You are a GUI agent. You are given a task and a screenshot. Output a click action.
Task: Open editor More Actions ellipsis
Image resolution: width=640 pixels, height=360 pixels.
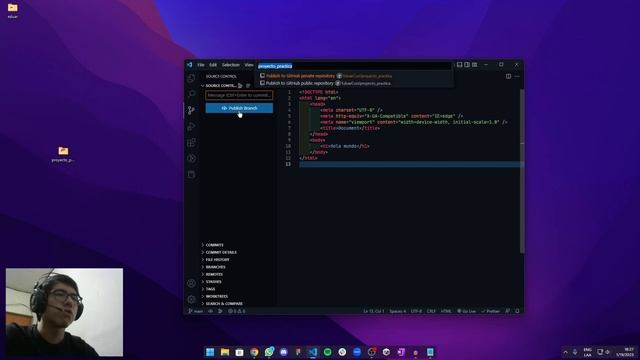[517, 76]
